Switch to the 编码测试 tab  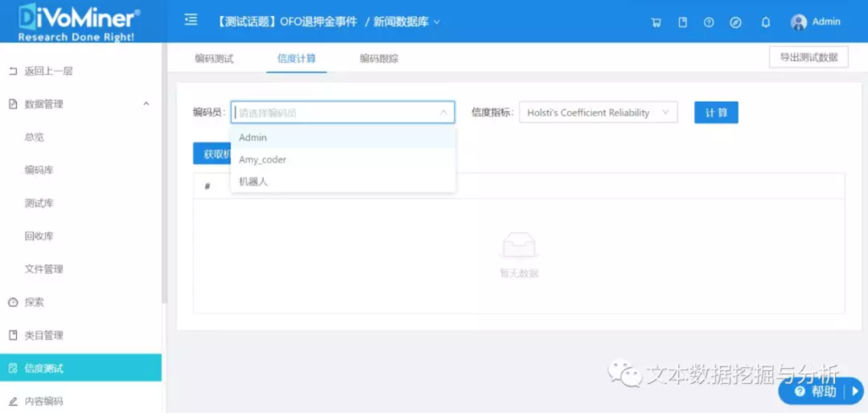click(x=214, y=58)
